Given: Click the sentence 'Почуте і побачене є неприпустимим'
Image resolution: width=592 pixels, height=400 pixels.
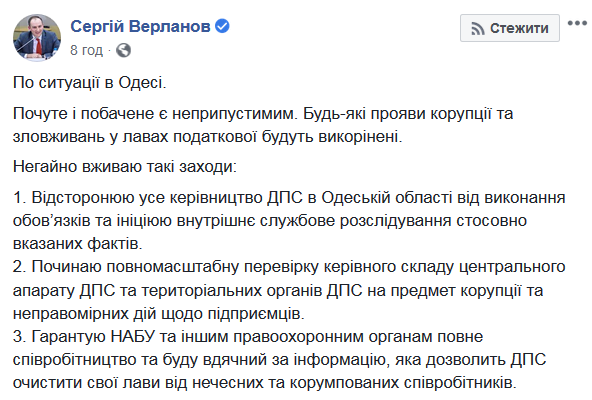Looking at the screenshot, I should 154,113.
